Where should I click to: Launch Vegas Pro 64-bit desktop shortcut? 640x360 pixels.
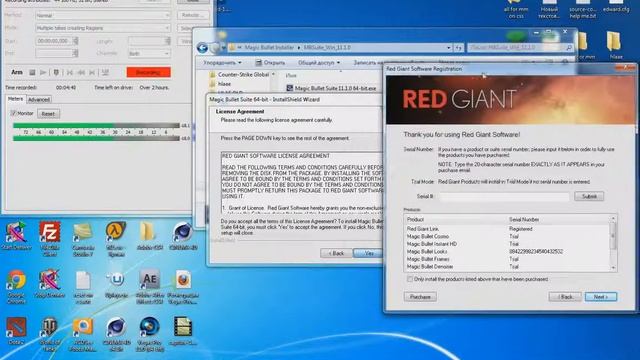(x=149, y=334)
